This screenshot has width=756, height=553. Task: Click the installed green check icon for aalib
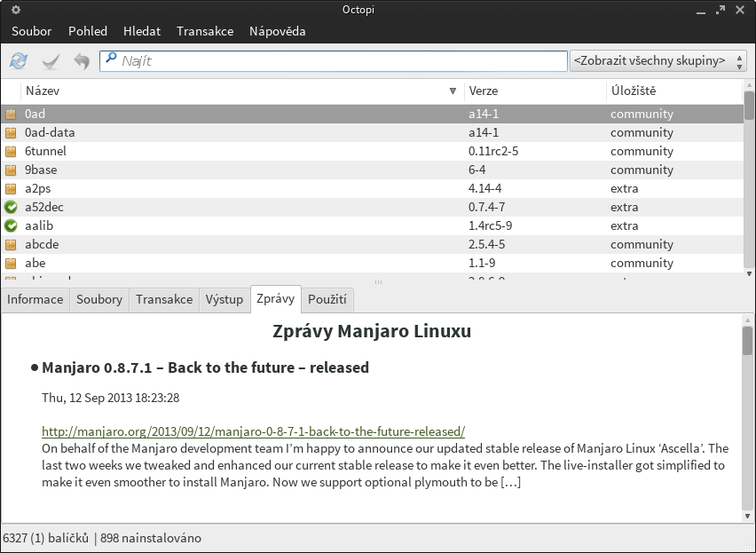coord(11,225)
